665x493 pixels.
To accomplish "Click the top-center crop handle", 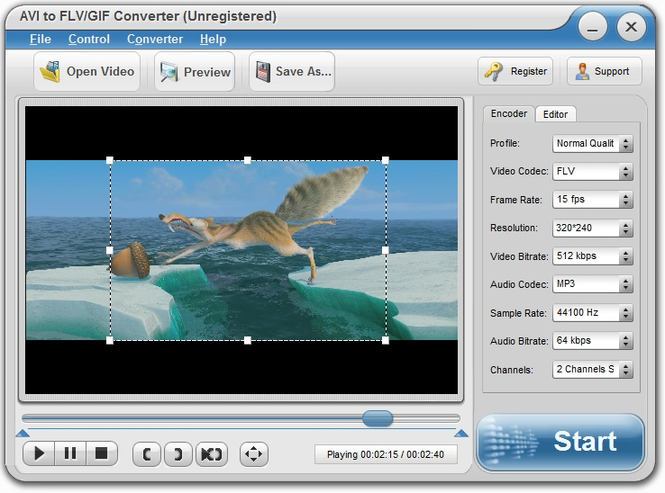I will pyautogui.click(x=248, y=160).
